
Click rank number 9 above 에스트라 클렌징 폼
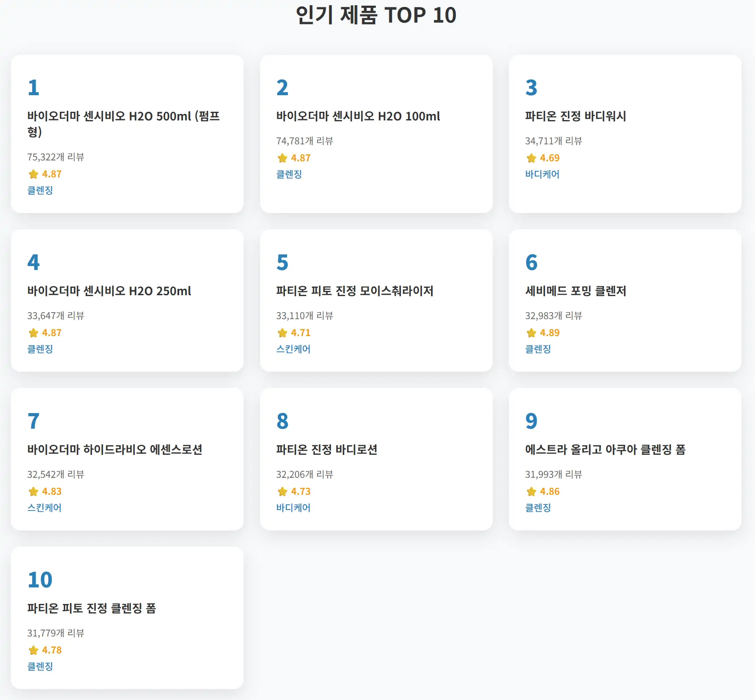pyautogui.click(x=531, y=421)
